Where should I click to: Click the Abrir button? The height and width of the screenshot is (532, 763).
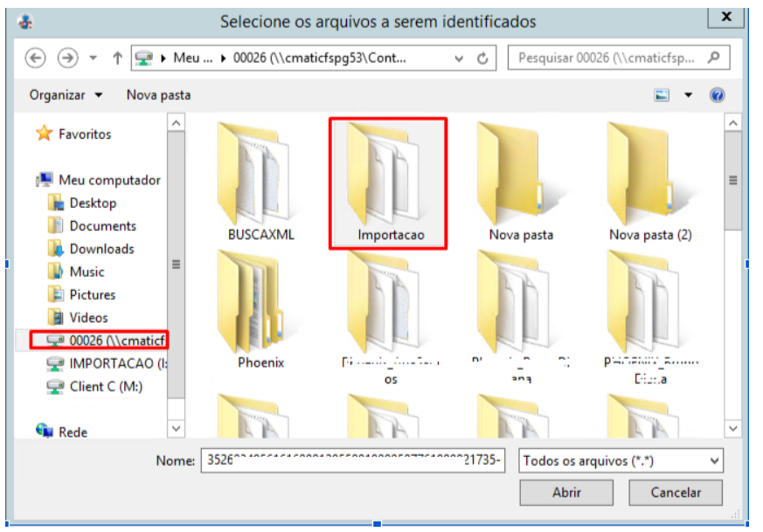tap(566, 493)
